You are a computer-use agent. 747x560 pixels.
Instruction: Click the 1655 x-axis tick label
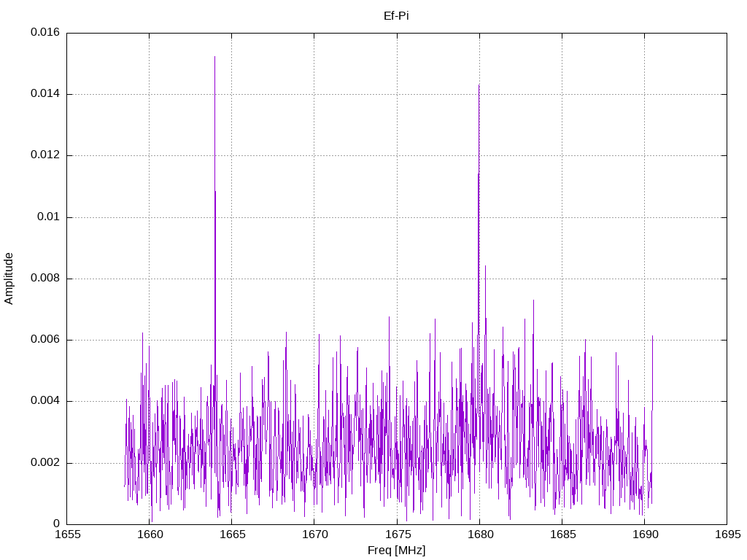tap(68, 534)
